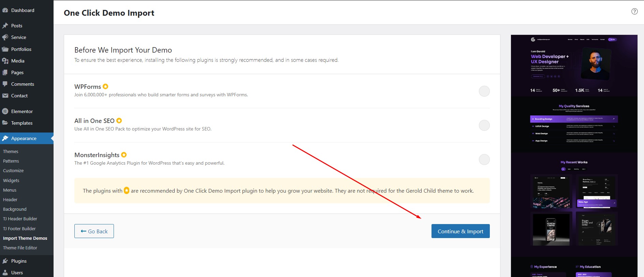Click the Gerold demo preview thumbnail
This screenshot has height=277, width=644.
(x=574, y=156)
